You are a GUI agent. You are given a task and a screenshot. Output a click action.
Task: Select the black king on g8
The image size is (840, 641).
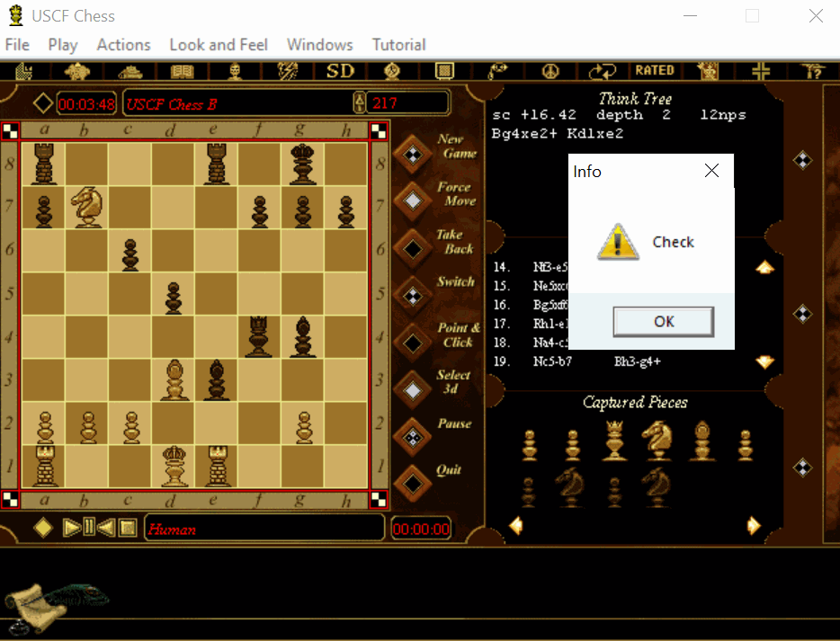(x=302, y=165)
